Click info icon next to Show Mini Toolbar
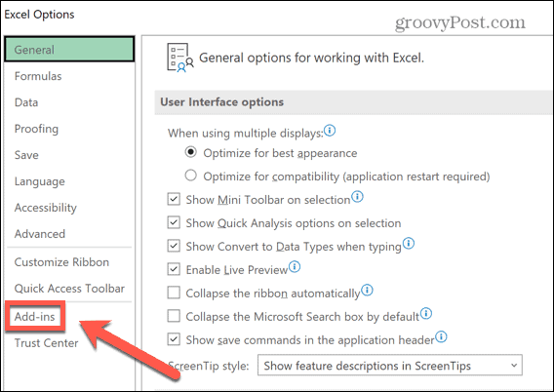 357,196
